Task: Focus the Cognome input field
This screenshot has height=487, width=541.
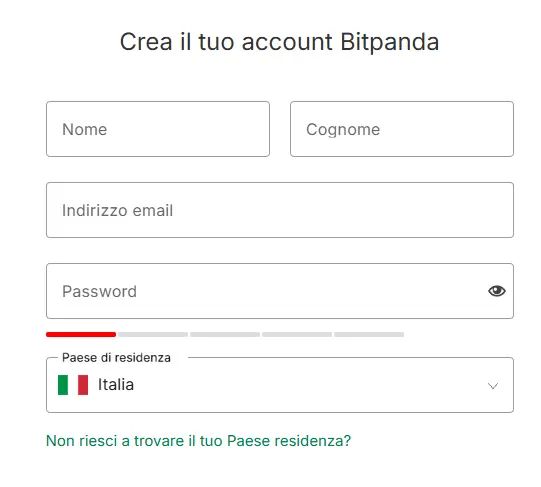Action: coord(402,129)
